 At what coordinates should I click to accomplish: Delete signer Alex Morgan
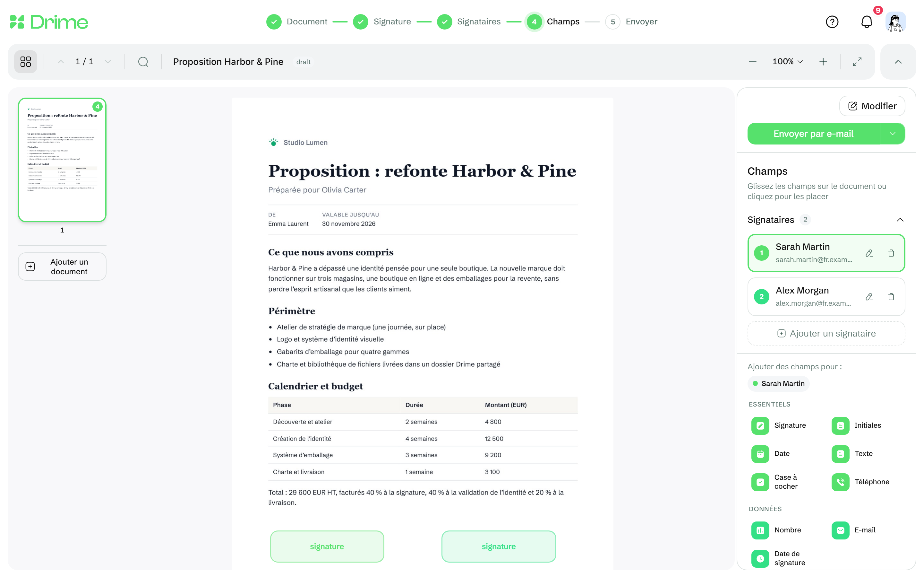[x=891, y=297]
